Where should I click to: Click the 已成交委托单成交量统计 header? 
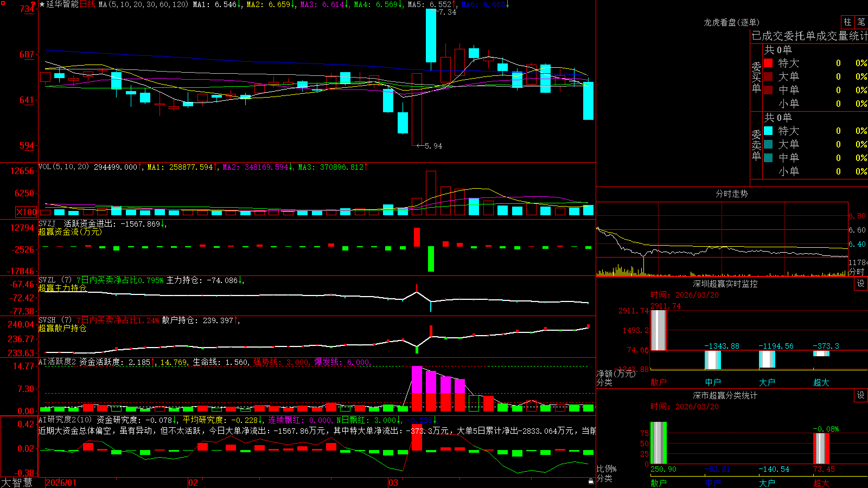point(809,36)
